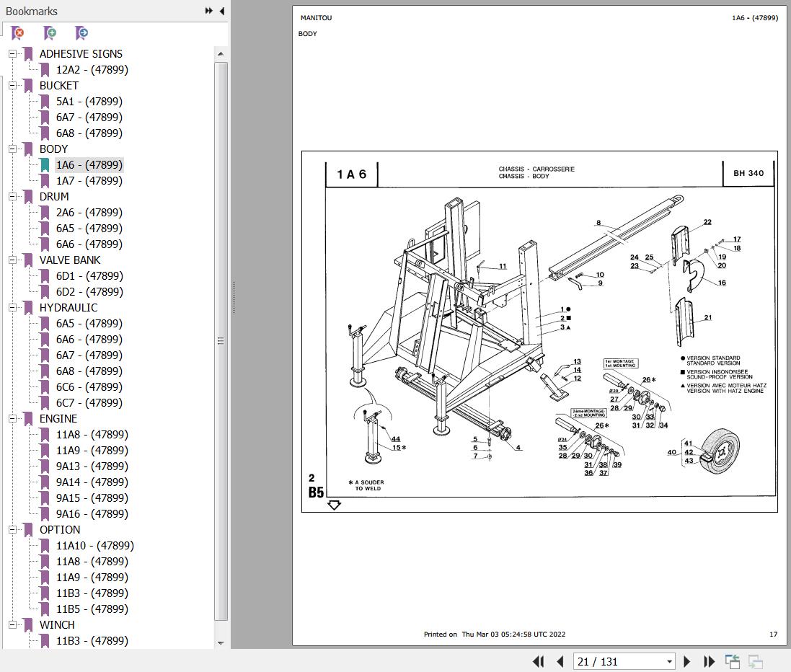Screen dimensions: 791x672
Task: Open bookmark 6D1 - (47899) under VALVE BANK
Action: point(89,276)
